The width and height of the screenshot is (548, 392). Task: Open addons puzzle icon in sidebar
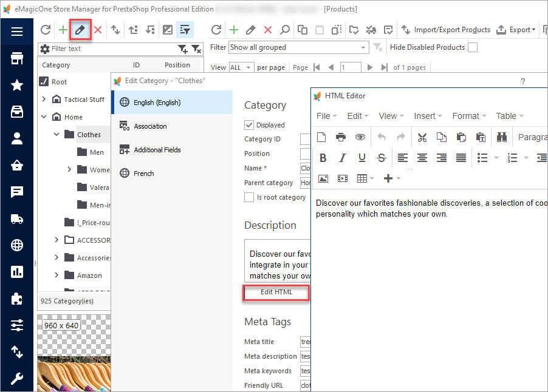pos(17,299)
